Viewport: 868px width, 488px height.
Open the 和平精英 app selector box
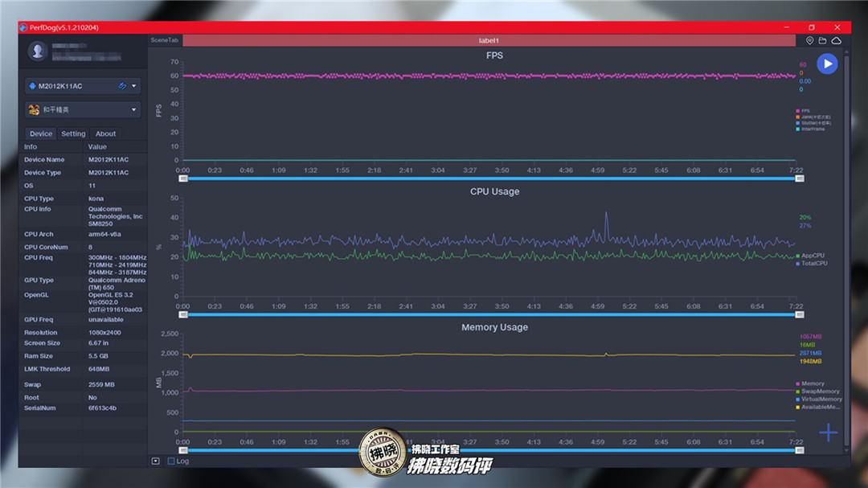(83, 109)
